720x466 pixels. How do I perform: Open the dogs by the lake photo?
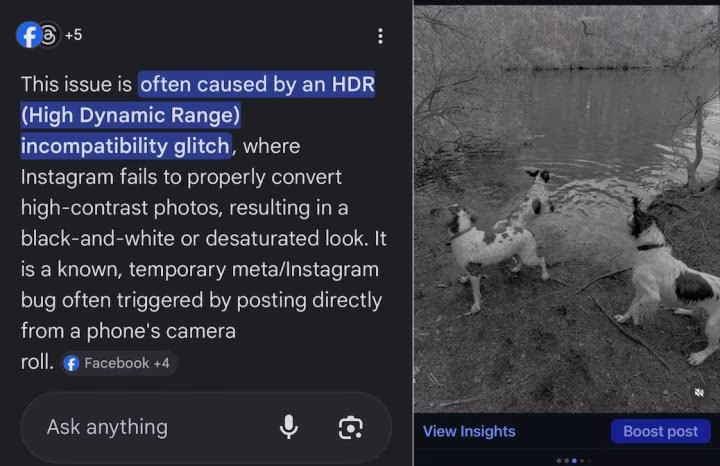click(567, 209)
